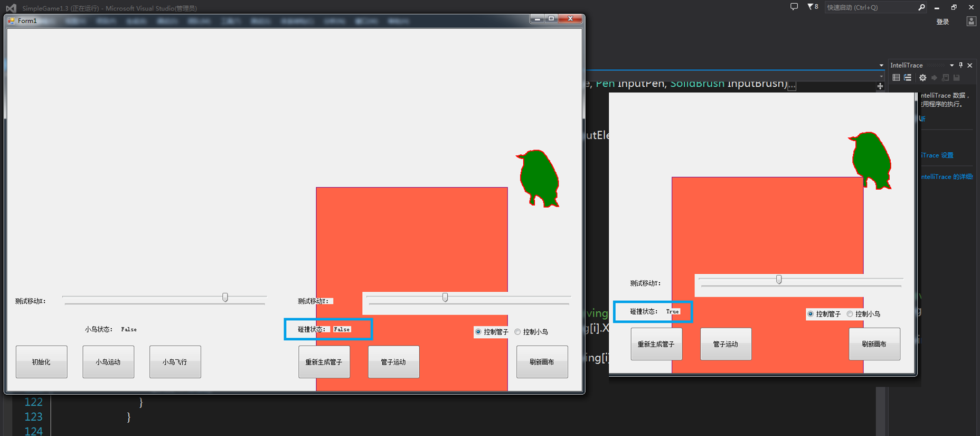Maximize the Form1 window

coord(551,18)
